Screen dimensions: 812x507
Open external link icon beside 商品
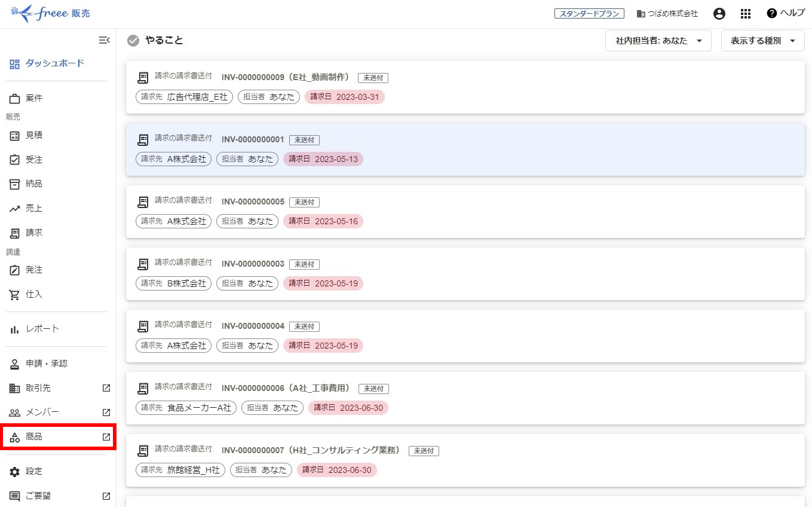pos(106,437)
